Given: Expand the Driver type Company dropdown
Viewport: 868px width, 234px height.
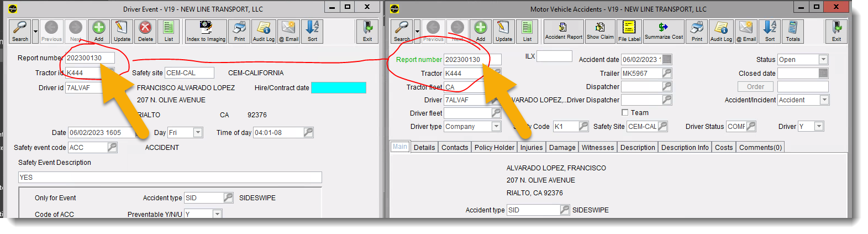Looking at the screenshot, I should 496,126.
